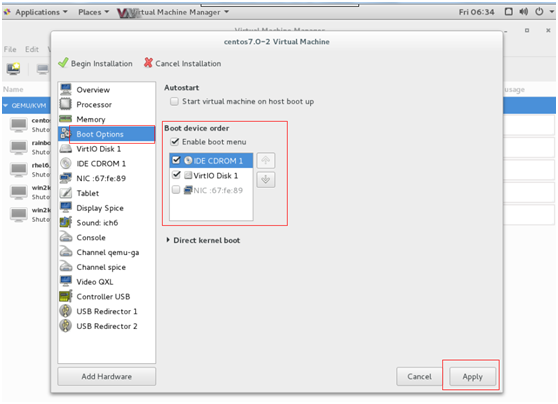558x404 pixels.
Task: Move boot device up with arrow button
Action: (265, 161)
